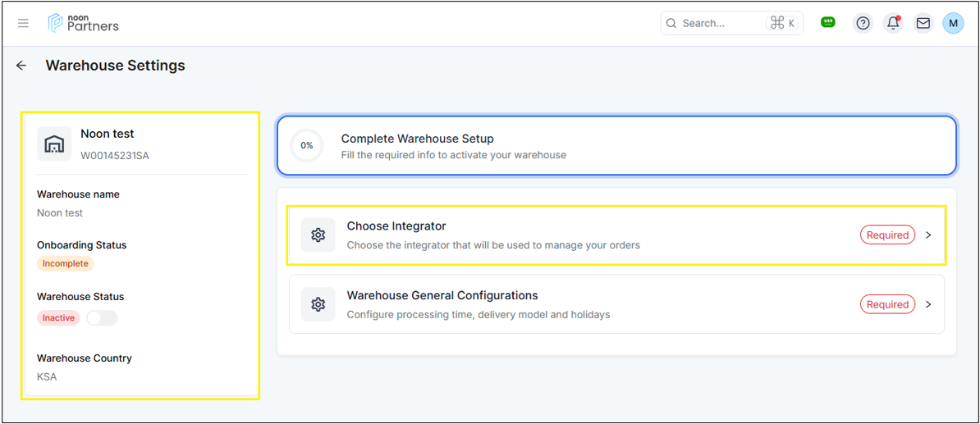Click the Required badge on Choose Integrator
The image size is (980, 424).
pyautogui.click(x=887, y=235)
